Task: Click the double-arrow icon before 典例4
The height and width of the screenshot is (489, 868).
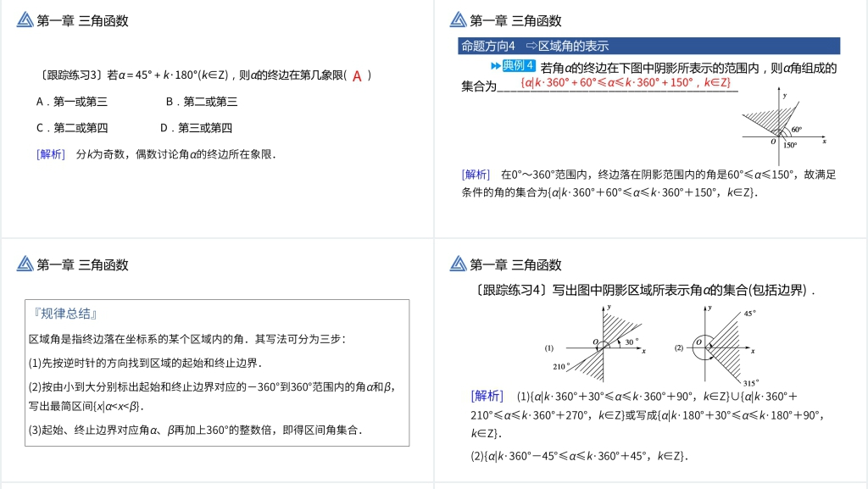Action: (496, 66)
